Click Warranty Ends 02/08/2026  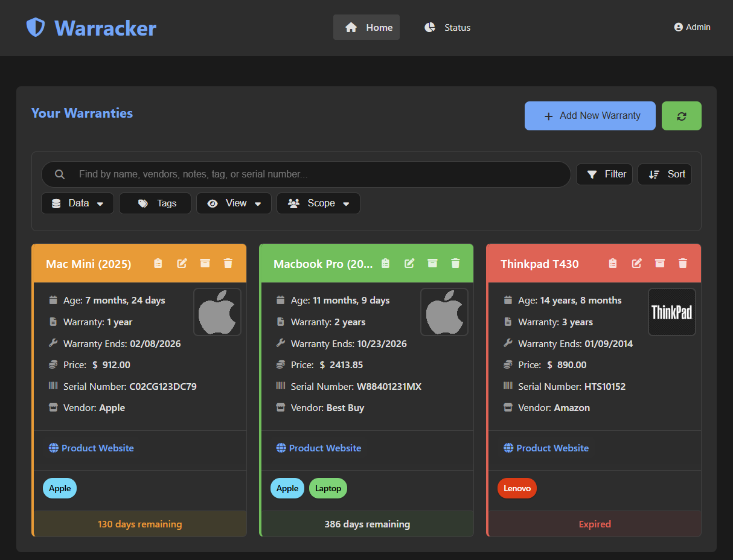[122, 343]
